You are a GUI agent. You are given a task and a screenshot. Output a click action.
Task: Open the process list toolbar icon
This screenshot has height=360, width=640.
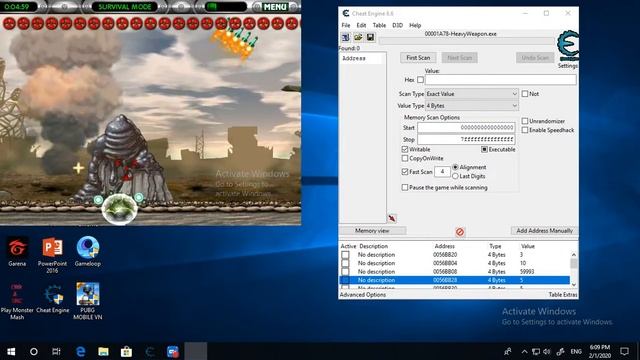tap(346, 38)
